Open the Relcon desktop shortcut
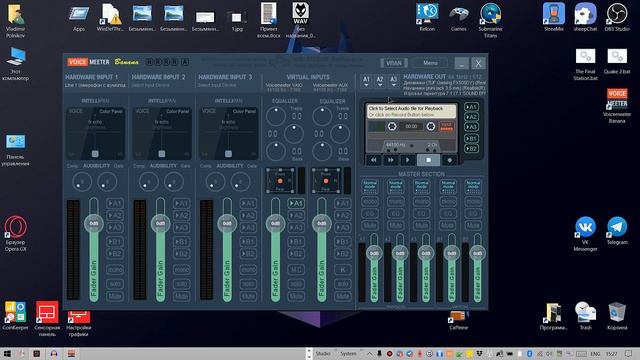 tap(427, 18)
